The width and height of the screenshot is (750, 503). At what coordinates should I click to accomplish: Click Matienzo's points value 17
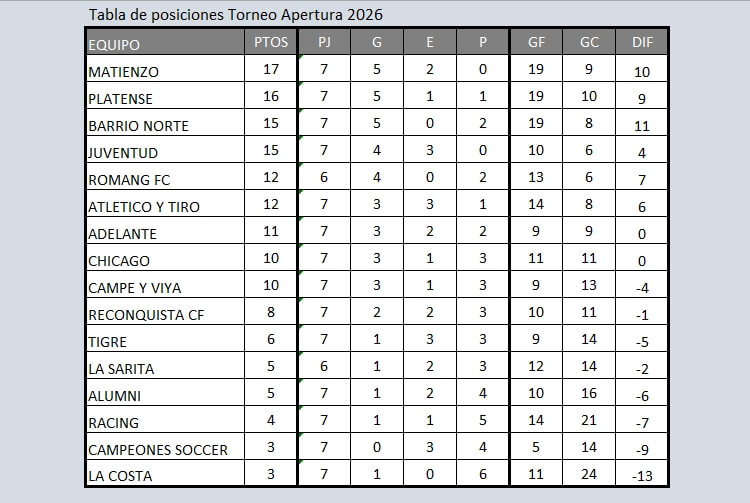tap(271, 69)
